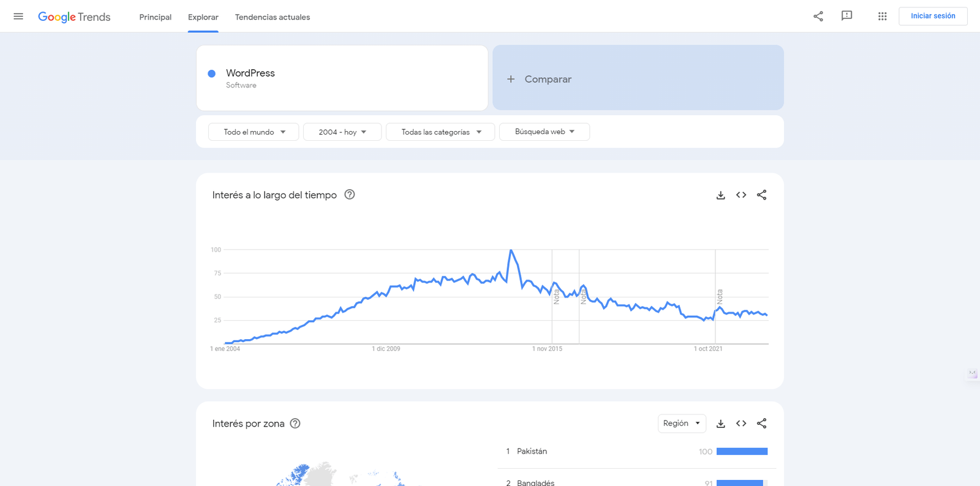Screen dimensions: 980x486
Task: Click the Pakistán blue interest bar
Action: 742,452
